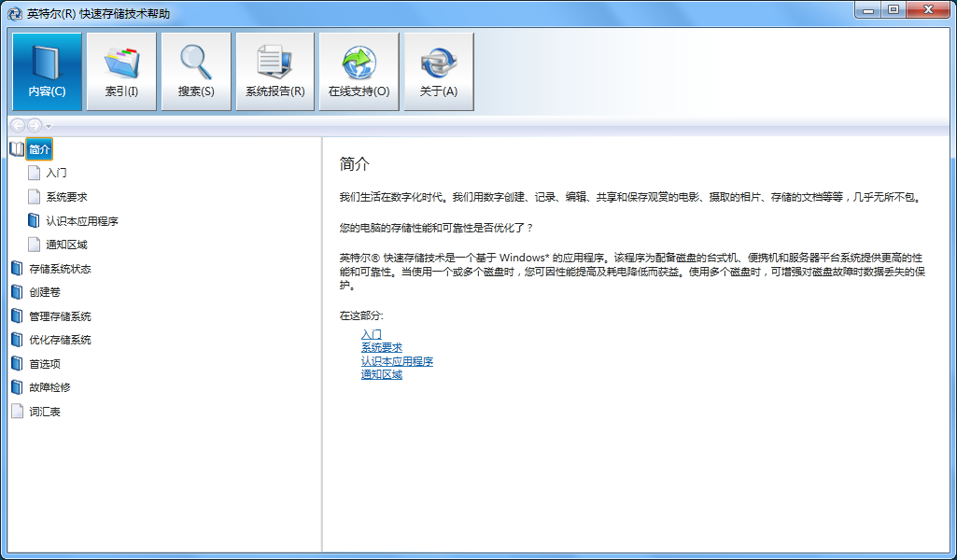This screenshot has width=957, height=560.
Task: Open the 搜索(S) search tab
Action: coord(196,72)
